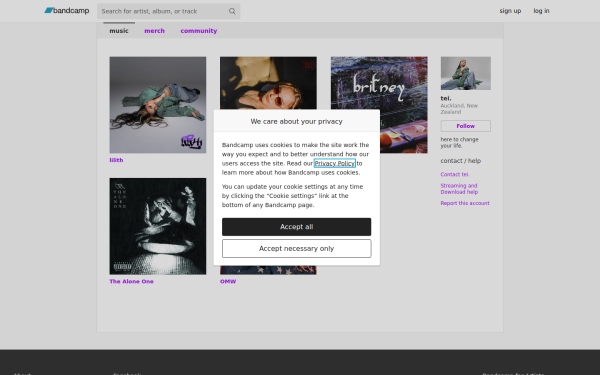Open the Privacy Policy link
Viewport: 600px width, 375px height.
[x=334, y=163]
